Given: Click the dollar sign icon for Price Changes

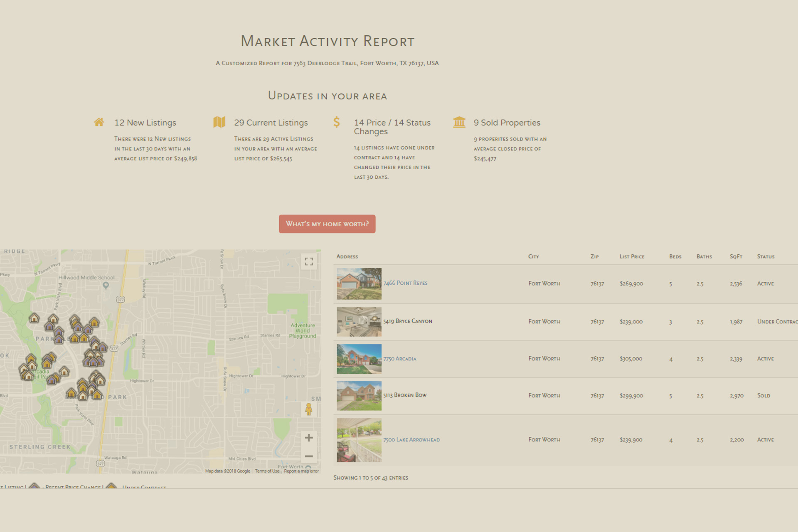Looking at the screenshot, I should click(337, 122).
